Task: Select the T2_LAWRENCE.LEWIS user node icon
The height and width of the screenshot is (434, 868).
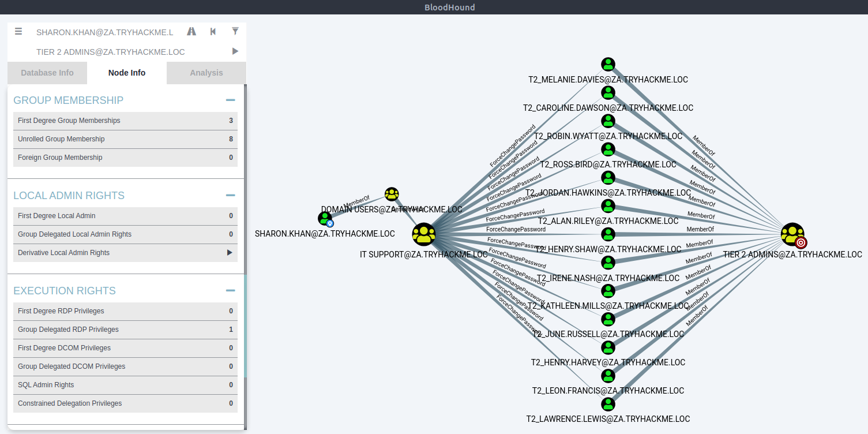Action: coord(608,404)
